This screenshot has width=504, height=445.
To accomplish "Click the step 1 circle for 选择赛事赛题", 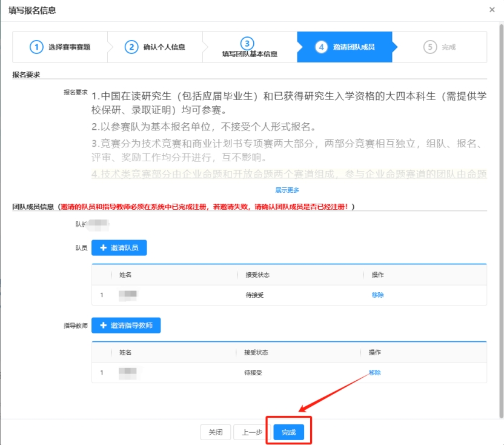I will pyautogui.click(x=37, y=47).
